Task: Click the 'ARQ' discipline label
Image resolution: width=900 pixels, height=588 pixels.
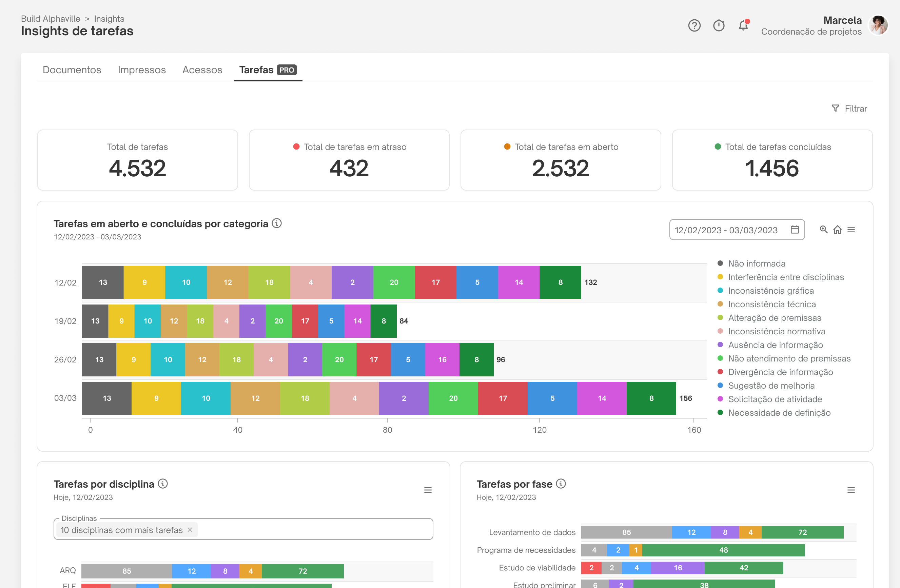Action: [68, 571]
